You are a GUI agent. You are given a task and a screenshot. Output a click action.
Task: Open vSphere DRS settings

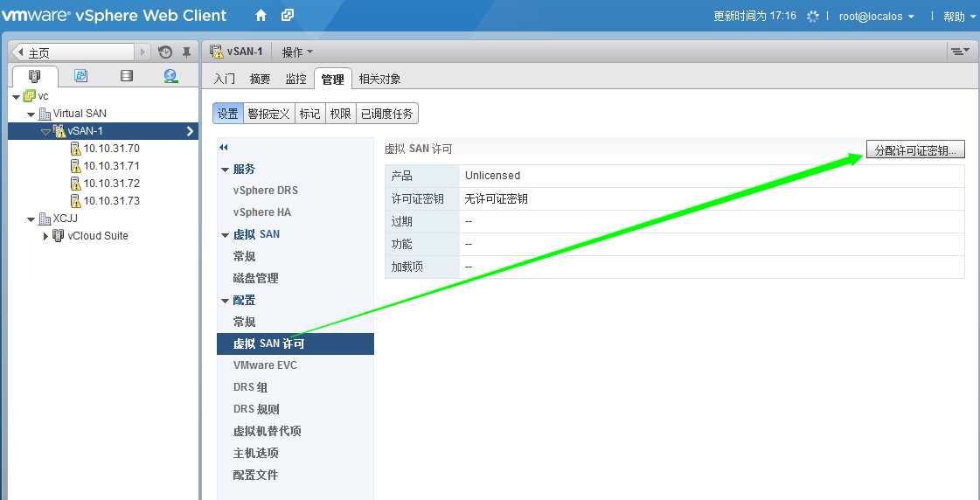pyautogui.click(x=266, y=191)
